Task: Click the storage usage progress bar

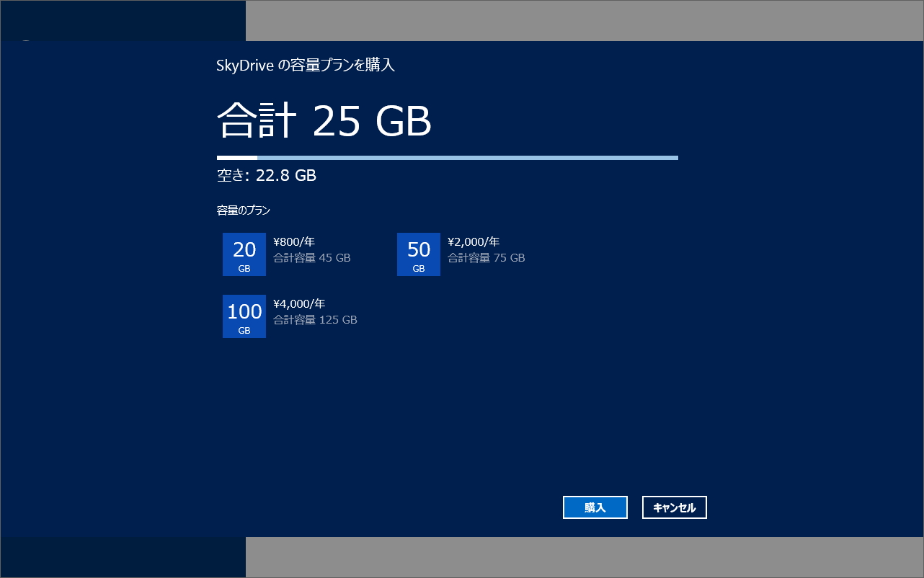Action: (447, 156)
